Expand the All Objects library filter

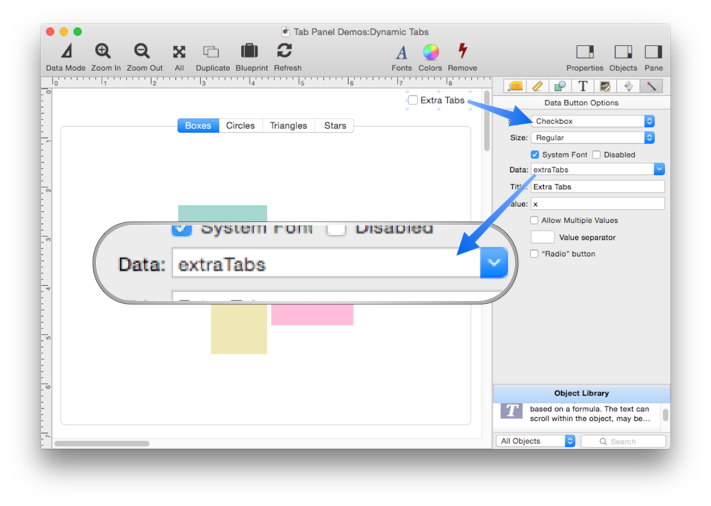pyautogui.click(x=537, y=441)
